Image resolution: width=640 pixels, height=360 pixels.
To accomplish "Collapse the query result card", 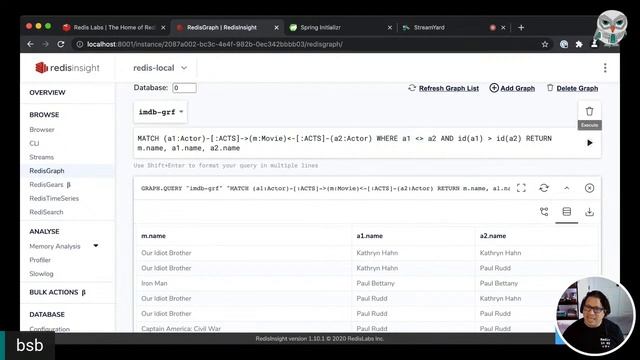I will click(567, 188).
